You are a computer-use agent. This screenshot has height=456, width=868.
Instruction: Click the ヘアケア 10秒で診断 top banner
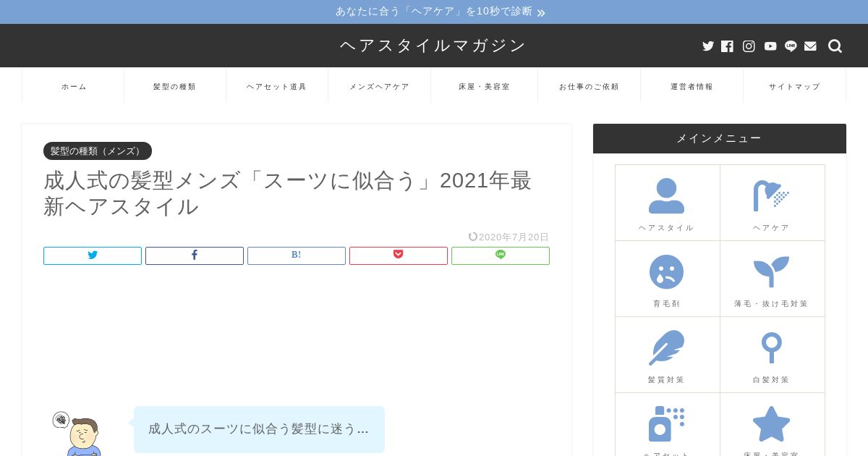click(434, 12)
